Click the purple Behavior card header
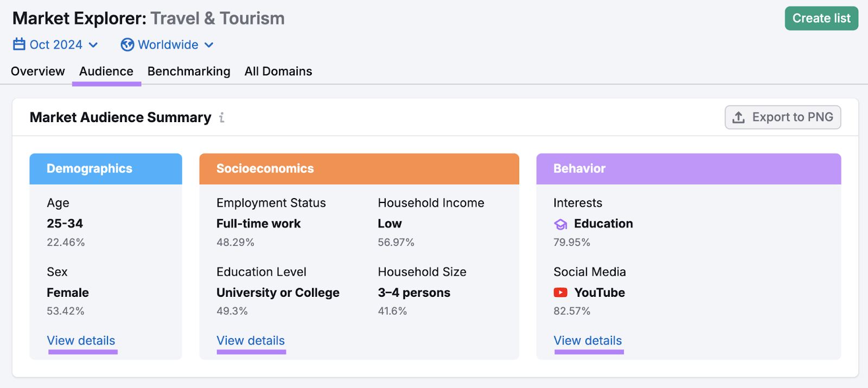Screen dimensions: 868x388 688,169
